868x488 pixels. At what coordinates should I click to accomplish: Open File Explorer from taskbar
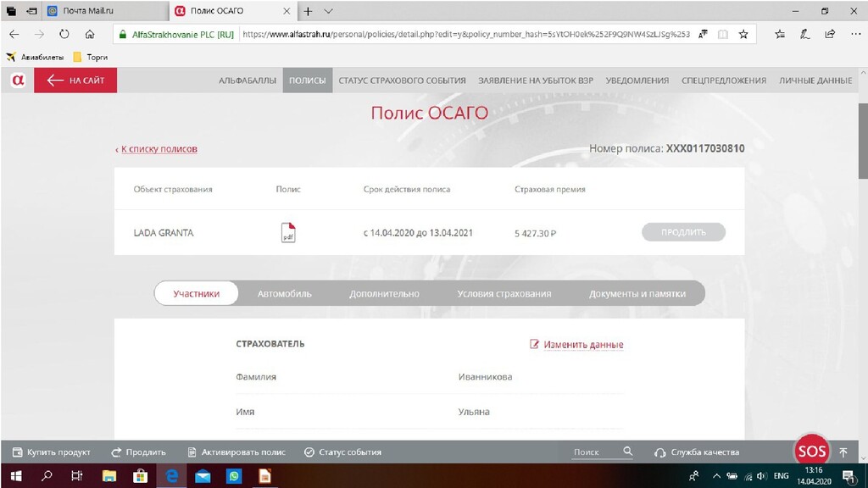pos(109,476)
